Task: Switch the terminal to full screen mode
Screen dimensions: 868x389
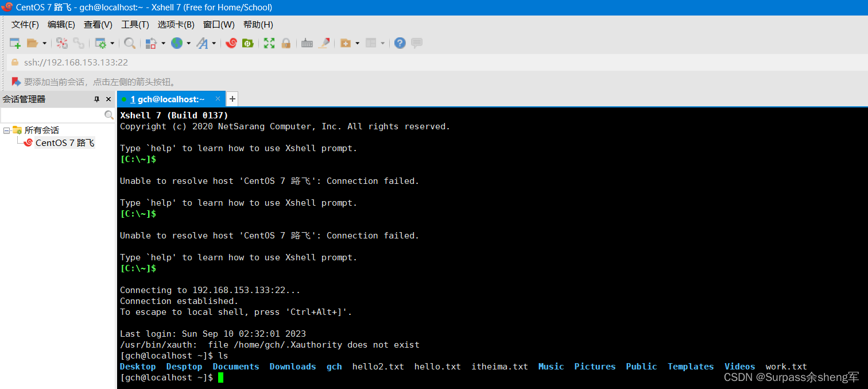Action: [x=269, y=43]
